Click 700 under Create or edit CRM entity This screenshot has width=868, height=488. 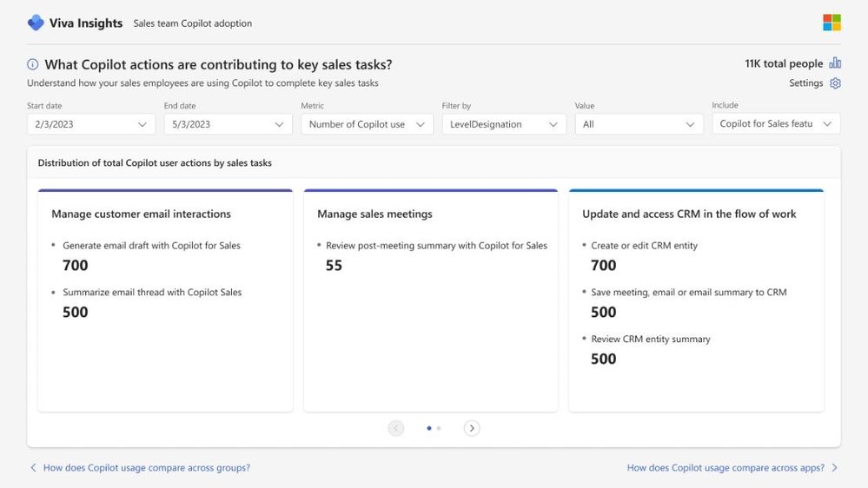[x=603, y=266]
